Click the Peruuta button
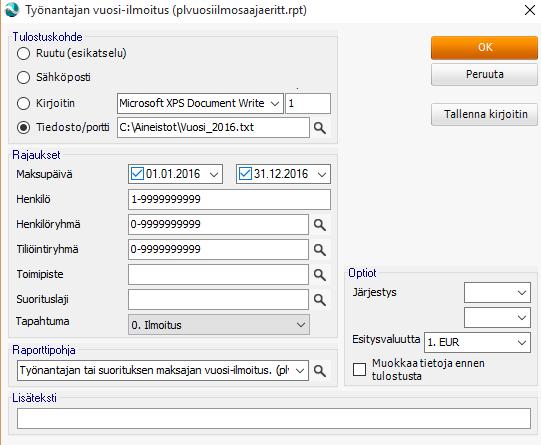Screen dimensions: 541x445 484,74
